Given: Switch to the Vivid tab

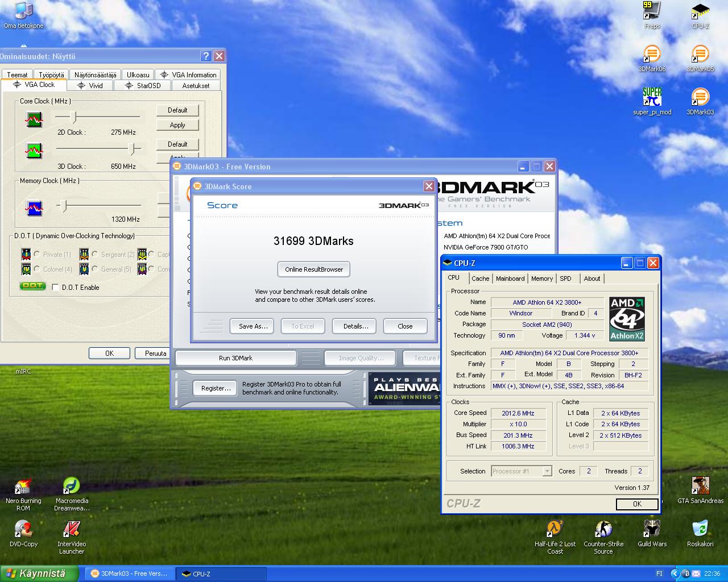Looking at the screenshot, I should (90, 85).
